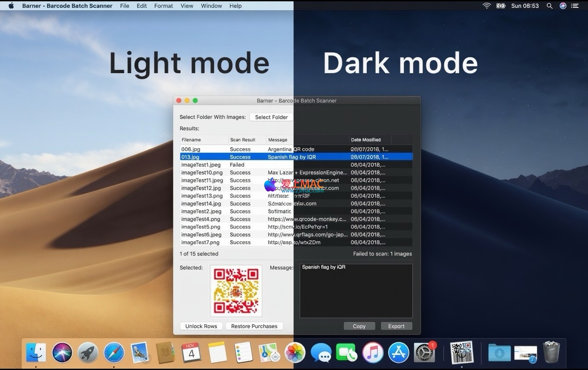Sort the results by the Filename column header
588x370 pixels.
coord(204,140)
